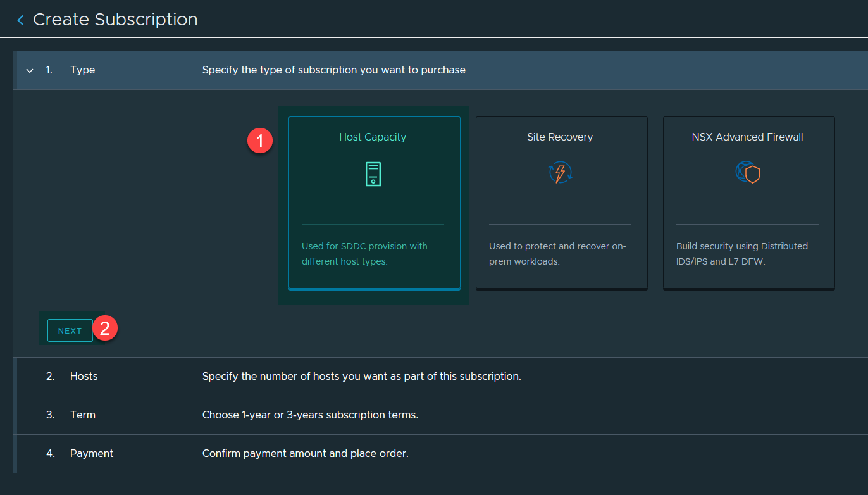
Task: Expand the step 2 Hosts section label
Action: click(84, 376)
